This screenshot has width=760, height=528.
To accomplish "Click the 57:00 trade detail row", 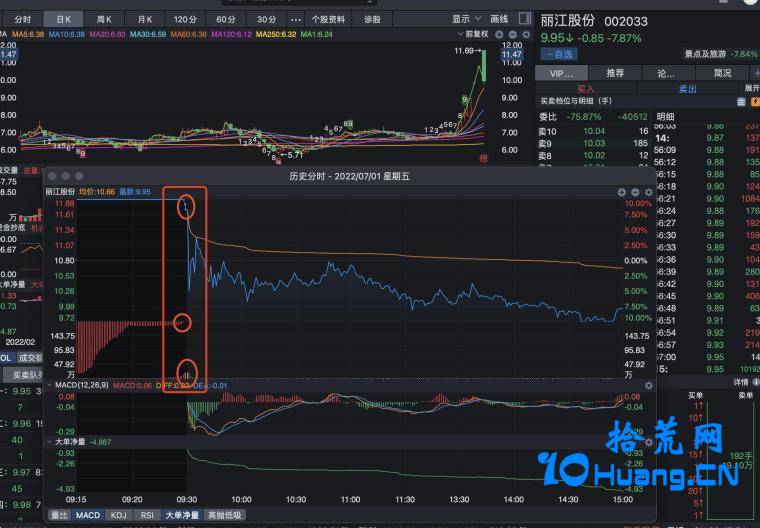I will click(x=707, y=357).
